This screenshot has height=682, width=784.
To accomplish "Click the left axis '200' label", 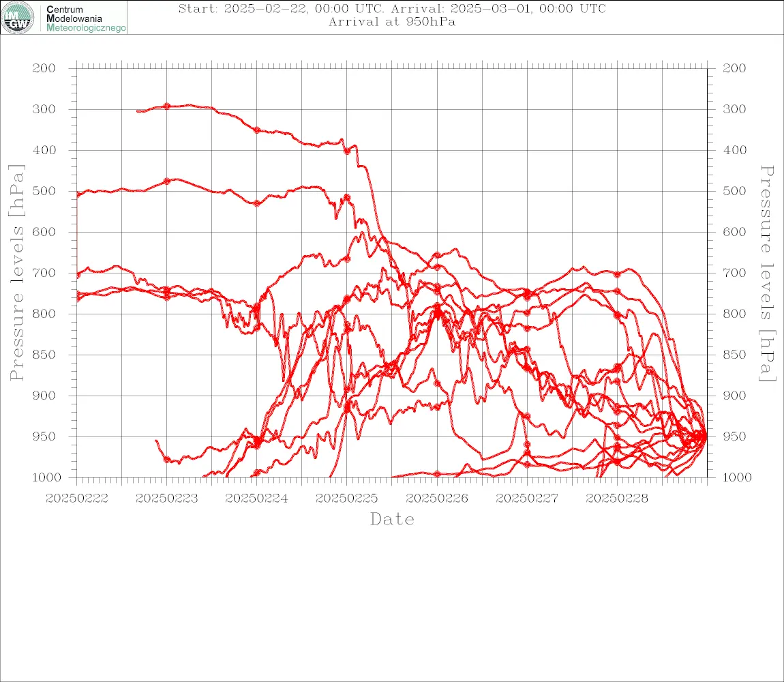I will pos(44,68).
